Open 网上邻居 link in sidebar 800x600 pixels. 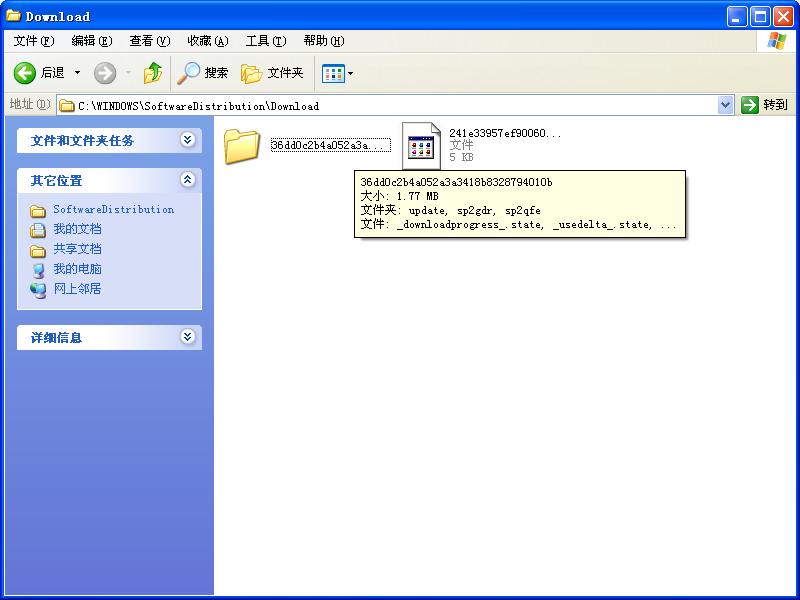coord(78,289)
